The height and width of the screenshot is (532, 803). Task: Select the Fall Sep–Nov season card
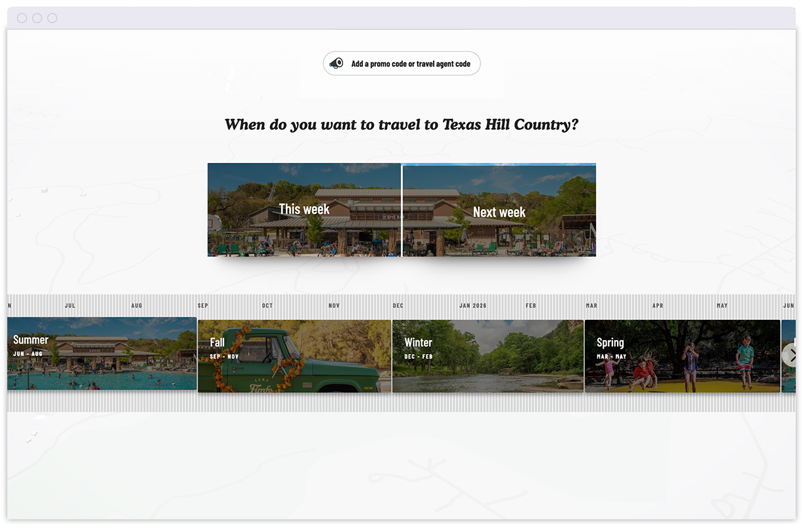pos(294,356)
